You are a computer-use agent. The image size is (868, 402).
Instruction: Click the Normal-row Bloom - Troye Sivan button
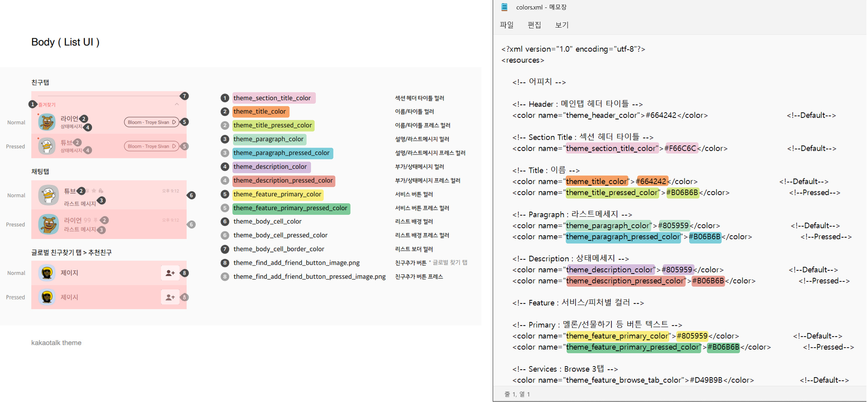point(151,122)
